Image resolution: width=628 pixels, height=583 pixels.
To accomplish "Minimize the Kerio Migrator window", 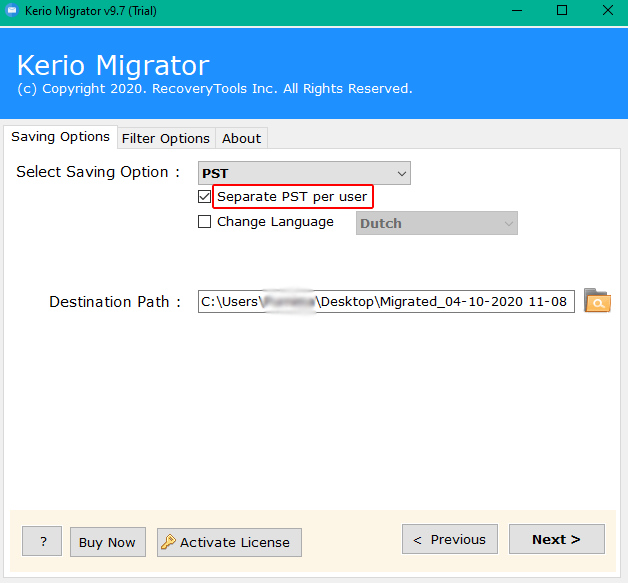I will [x=517, y=10].
